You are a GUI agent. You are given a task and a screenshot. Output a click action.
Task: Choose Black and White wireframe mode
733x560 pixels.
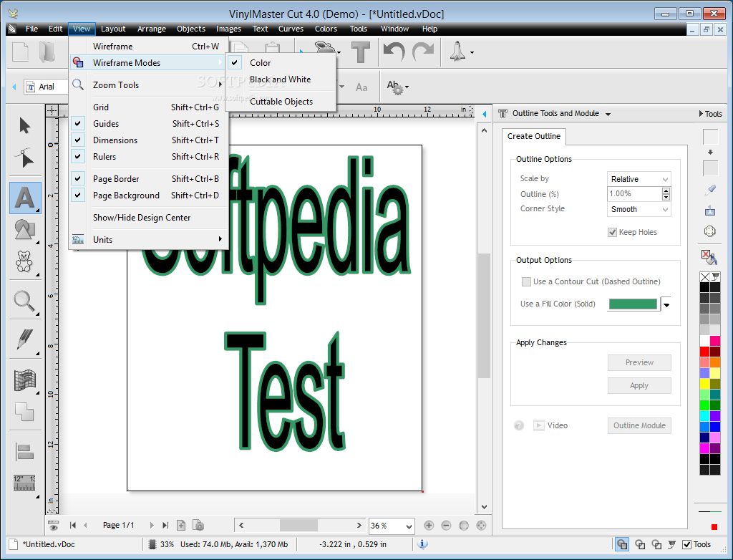[281, 79]
